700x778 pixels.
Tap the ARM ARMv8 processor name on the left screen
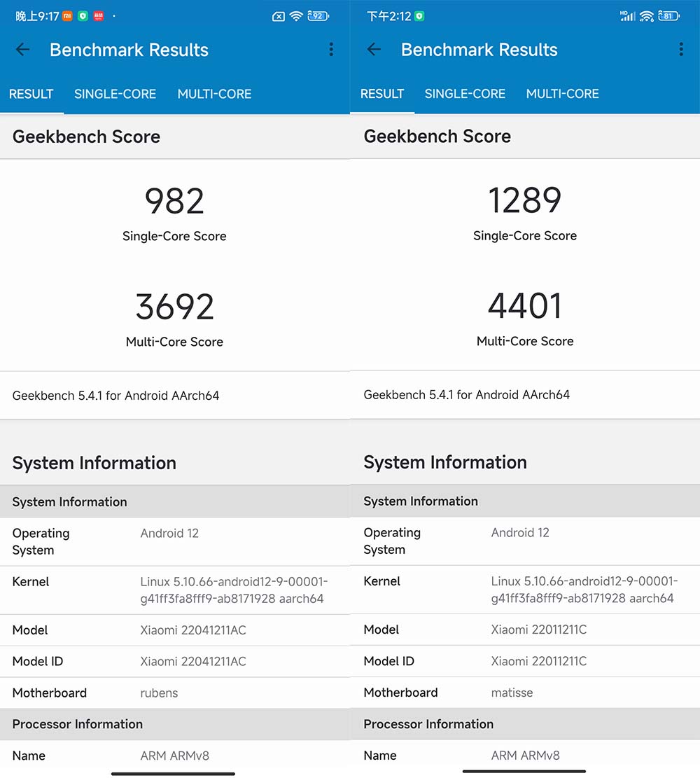(174, 756)
